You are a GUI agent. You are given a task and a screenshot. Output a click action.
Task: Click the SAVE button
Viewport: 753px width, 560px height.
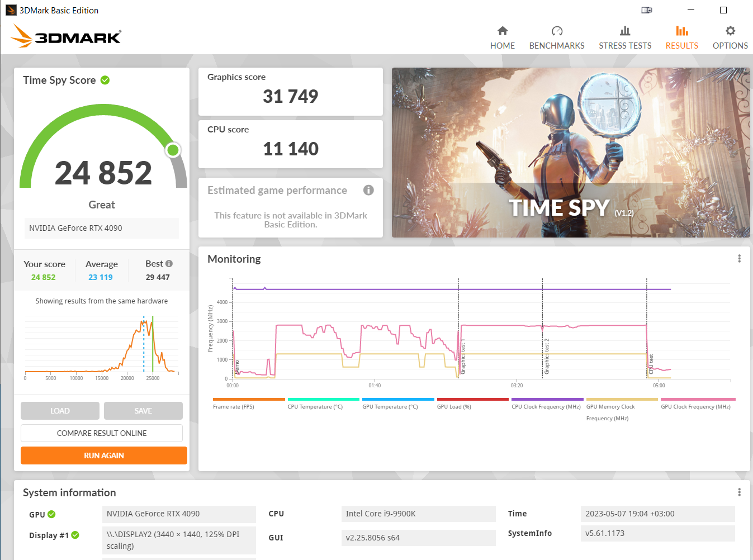click(143, 411)
